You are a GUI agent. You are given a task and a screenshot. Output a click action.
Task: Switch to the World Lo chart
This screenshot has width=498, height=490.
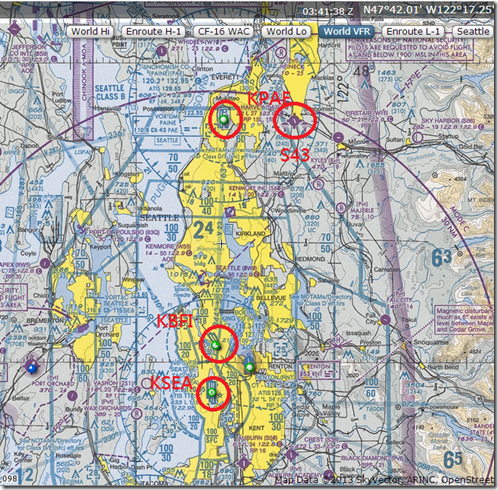[x=286, y=32]
